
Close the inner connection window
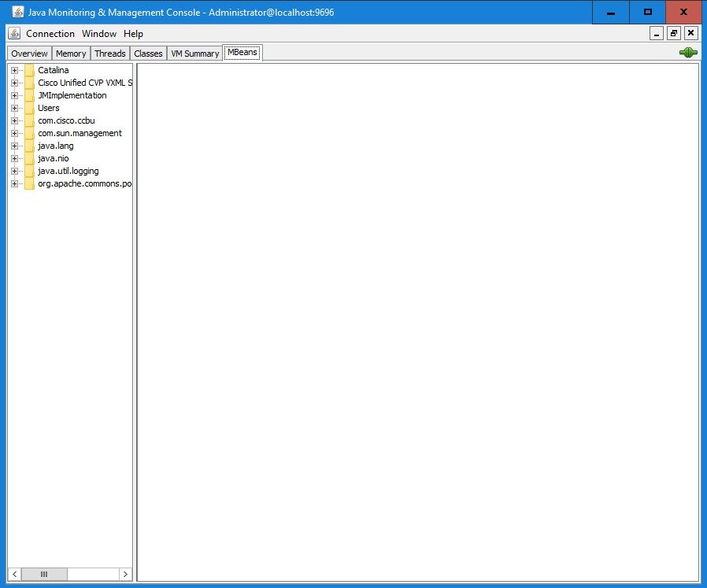[690, 33]
